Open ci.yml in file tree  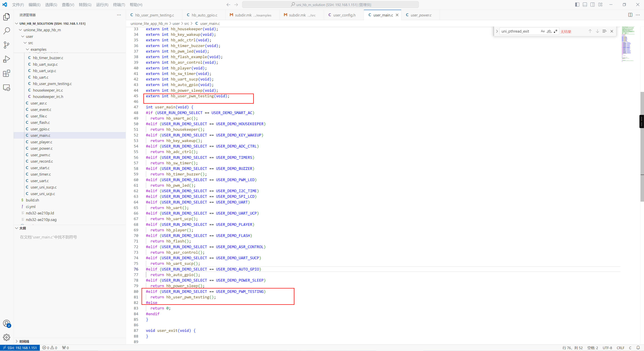(x=31, y=207)
